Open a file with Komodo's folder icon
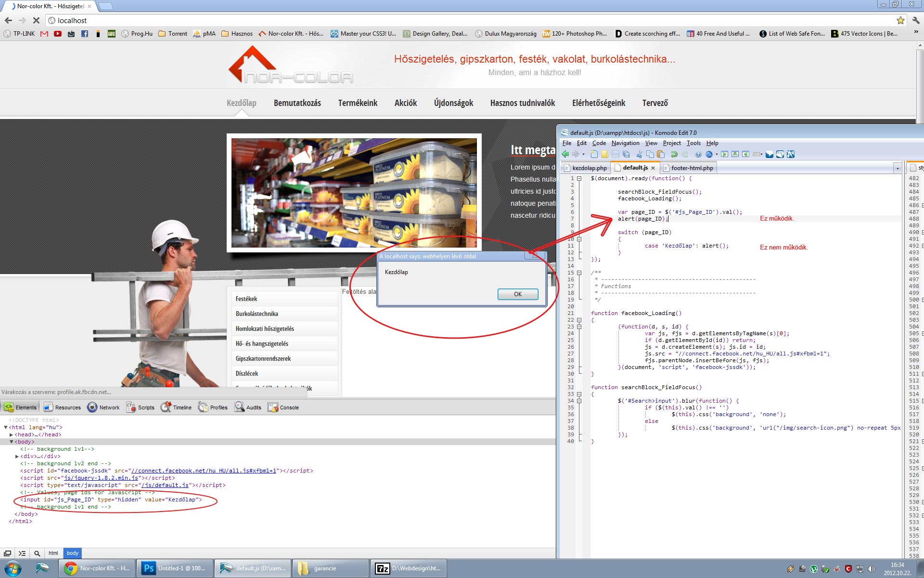The image size is (924, 578). pyautogui.click(x=604, y=154)
